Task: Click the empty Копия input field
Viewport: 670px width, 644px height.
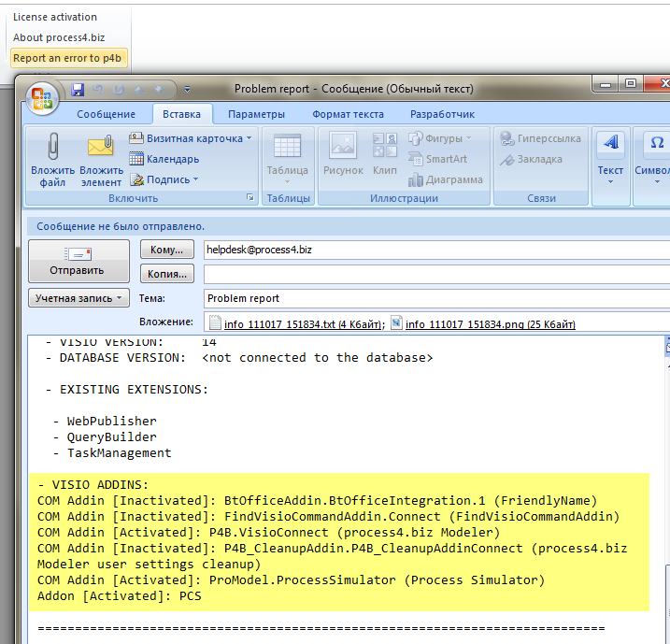Action: click(x=436, y=274)
